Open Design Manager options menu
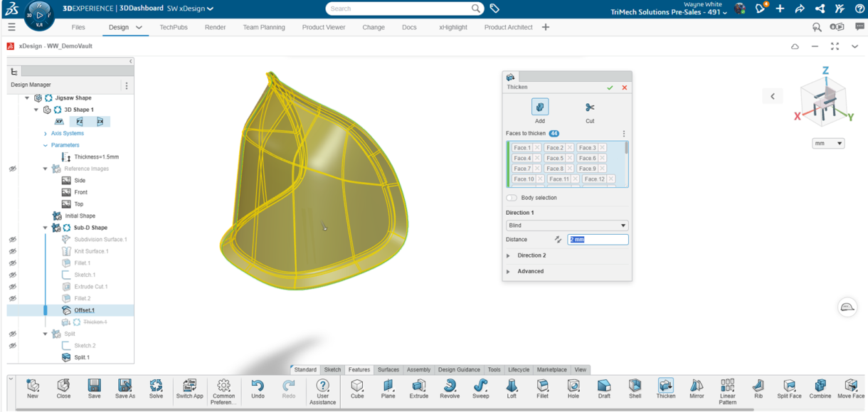Image resolution: width=868 pixels, height=412 pixels. tap(127, 85)
